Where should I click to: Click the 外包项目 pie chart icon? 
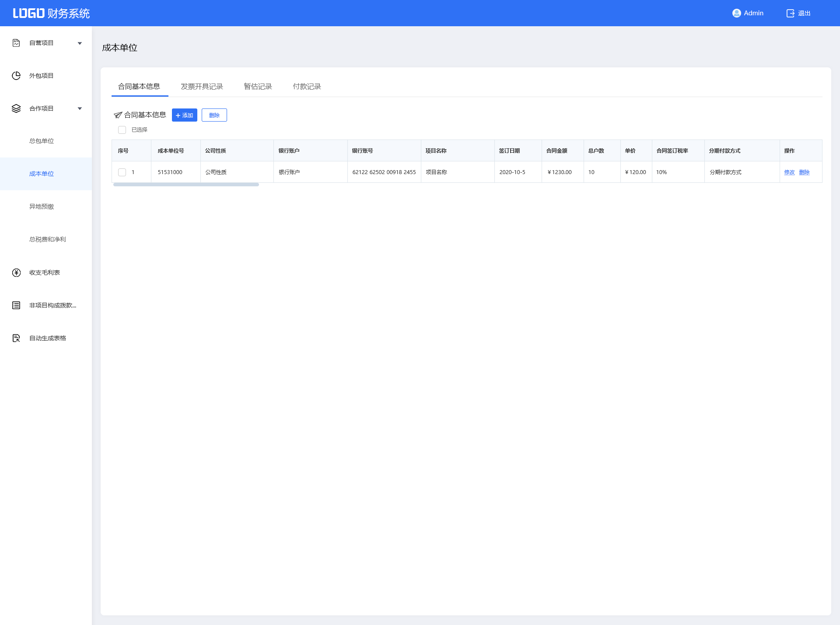coord(16,76)
